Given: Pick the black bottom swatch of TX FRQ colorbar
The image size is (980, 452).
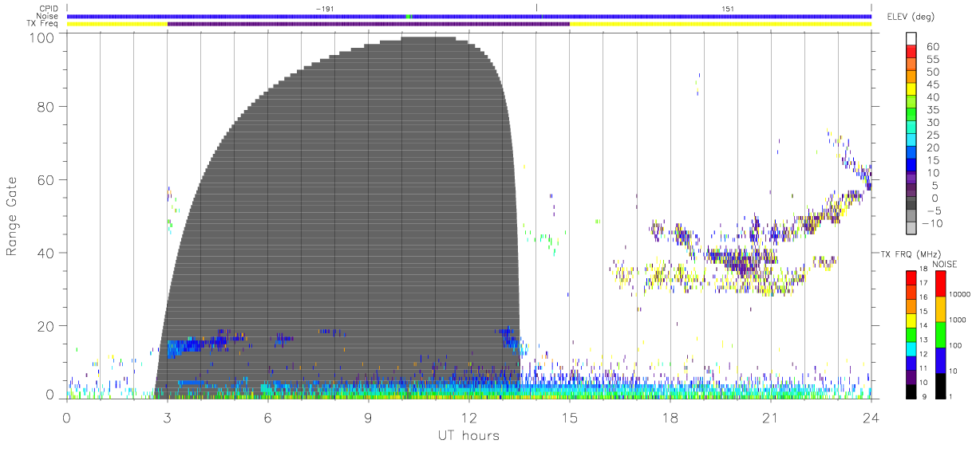Looking at the screenshot, I should pyautogui.click(x=911, y=391).
